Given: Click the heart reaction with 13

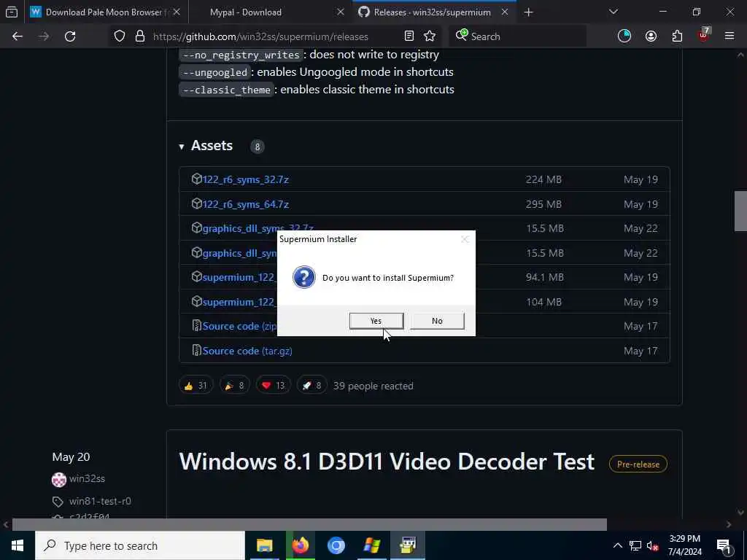Looking at the screenshot, I should point(273,386).
